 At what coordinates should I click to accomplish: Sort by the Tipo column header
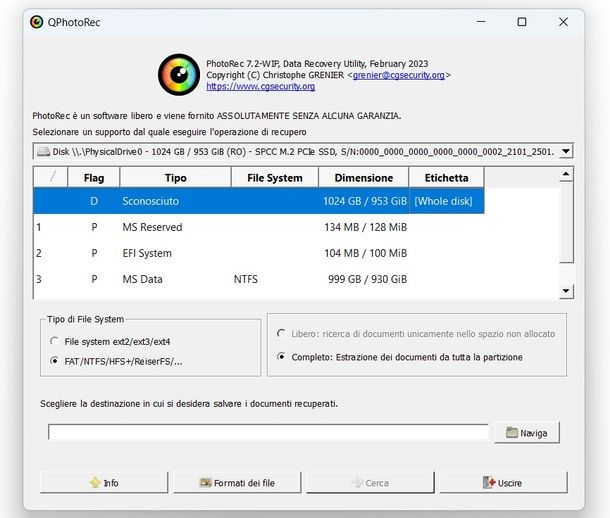tap(175, 178)
